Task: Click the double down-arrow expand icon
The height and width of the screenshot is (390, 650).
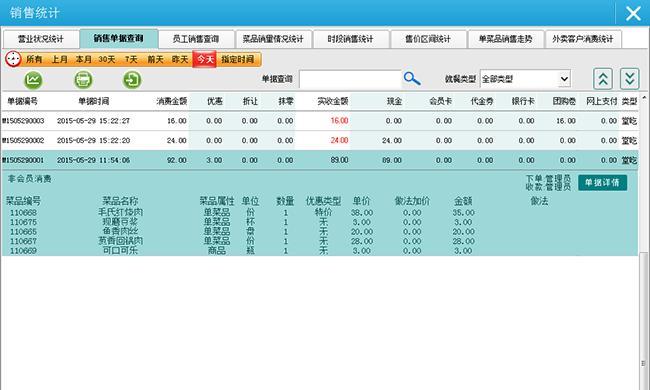Action: 629,79
